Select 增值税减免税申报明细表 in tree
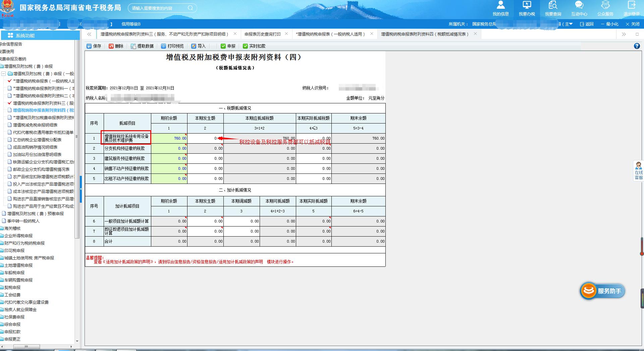Screen dimensions: 644x351 pyautogui.click(x=35, y=125)
